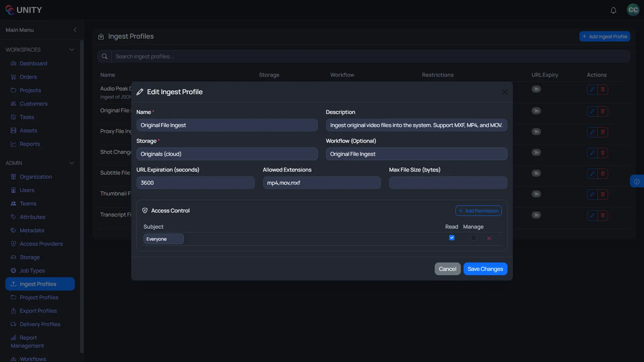Viewport: 644px width, 362px height.
Task: Collapse the WORKSPACES section
Action: point(72,49)
